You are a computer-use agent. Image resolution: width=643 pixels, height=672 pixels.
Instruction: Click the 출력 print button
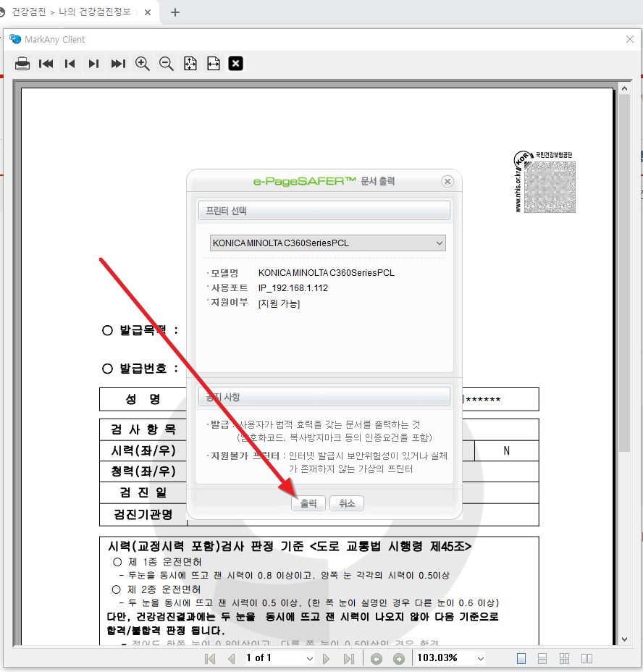click(308, 503)
